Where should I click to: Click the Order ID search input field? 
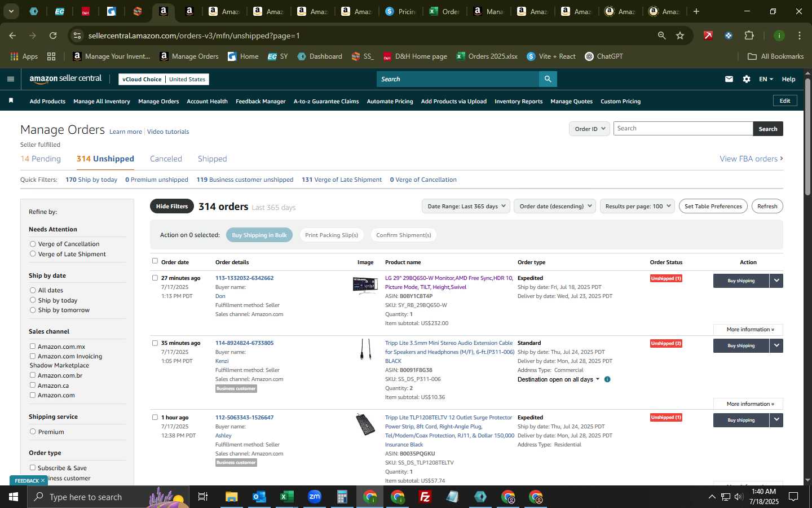[683, 129]
